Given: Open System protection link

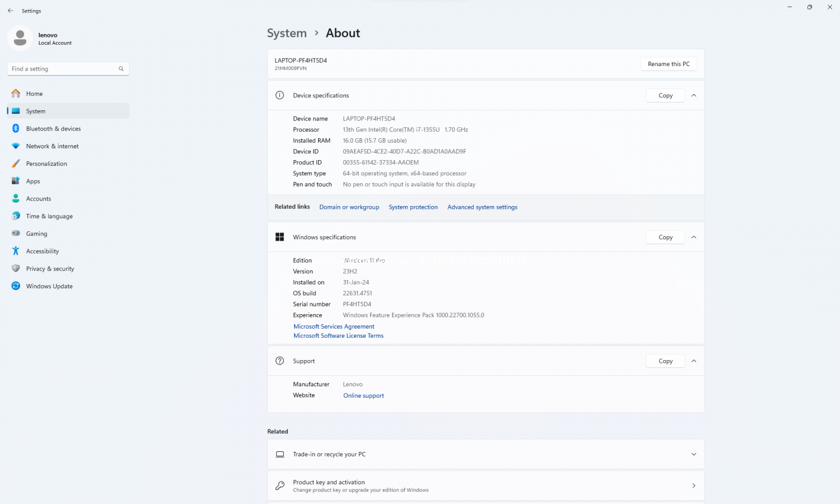Looking at the screenshot, I should click(413, 207).
